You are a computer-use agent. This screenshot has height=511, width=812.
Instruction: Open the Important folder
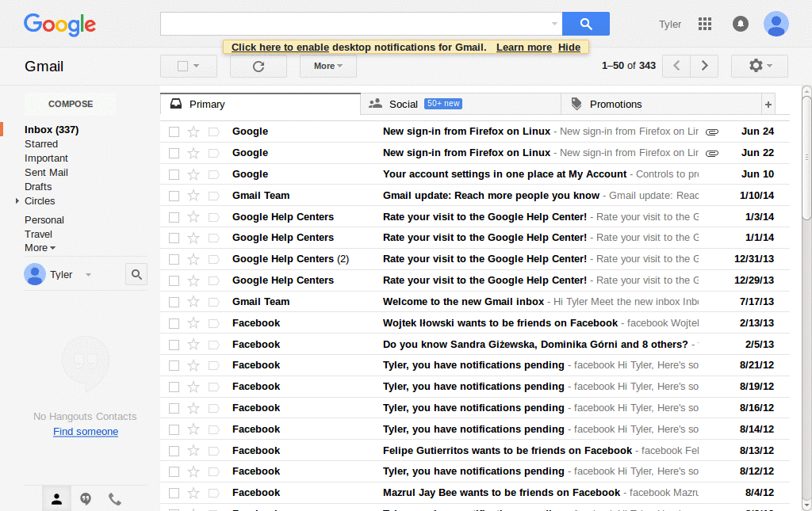tap(46, 158)
